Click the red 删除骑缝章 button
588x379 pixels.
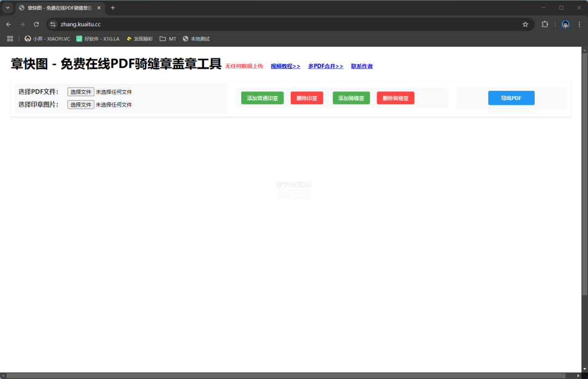click(x=395, y=98)
